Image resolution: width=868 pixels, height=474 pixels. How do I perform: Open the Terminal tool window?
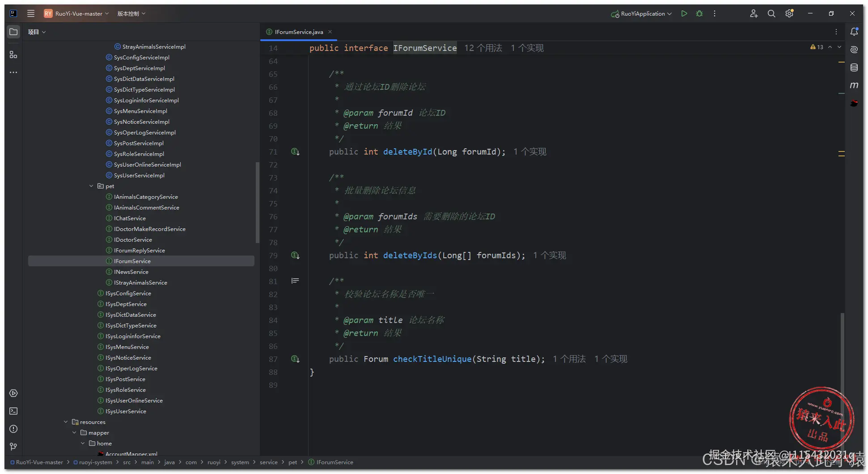pos(13,411)
